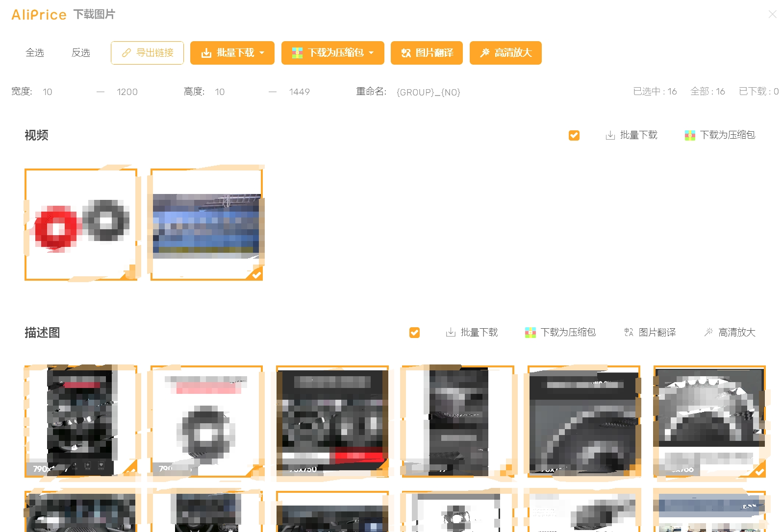
Task: Click the colored zip icon in orange 下载为压缩包 button
Action: click(297, 53)
